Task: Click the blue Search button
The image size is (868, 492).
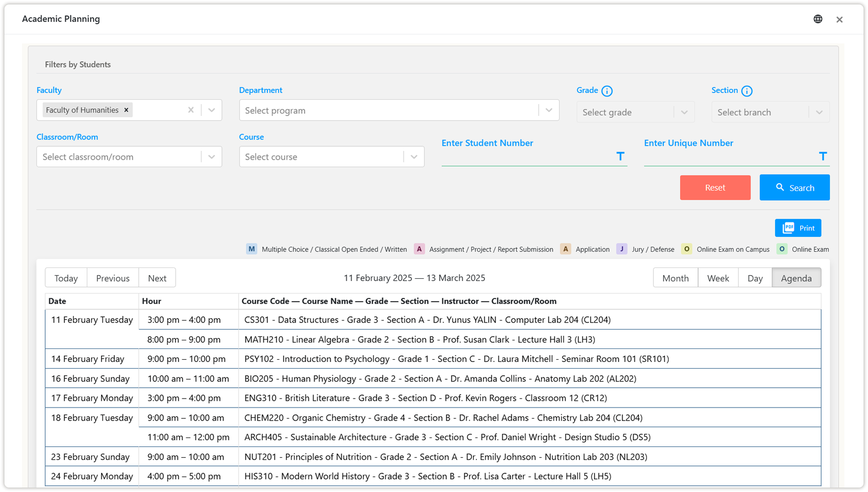Action: click(x=794, y=188)
